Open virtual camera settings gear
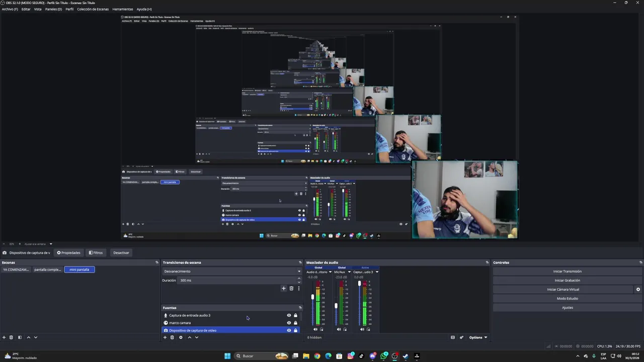 pos(638,290)
